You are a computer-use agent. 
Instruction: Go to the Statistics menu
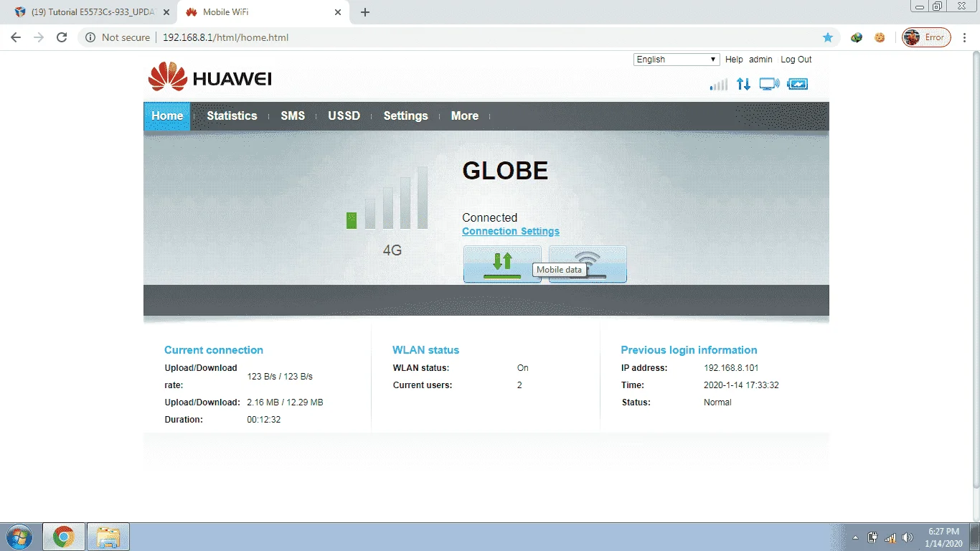232,116
